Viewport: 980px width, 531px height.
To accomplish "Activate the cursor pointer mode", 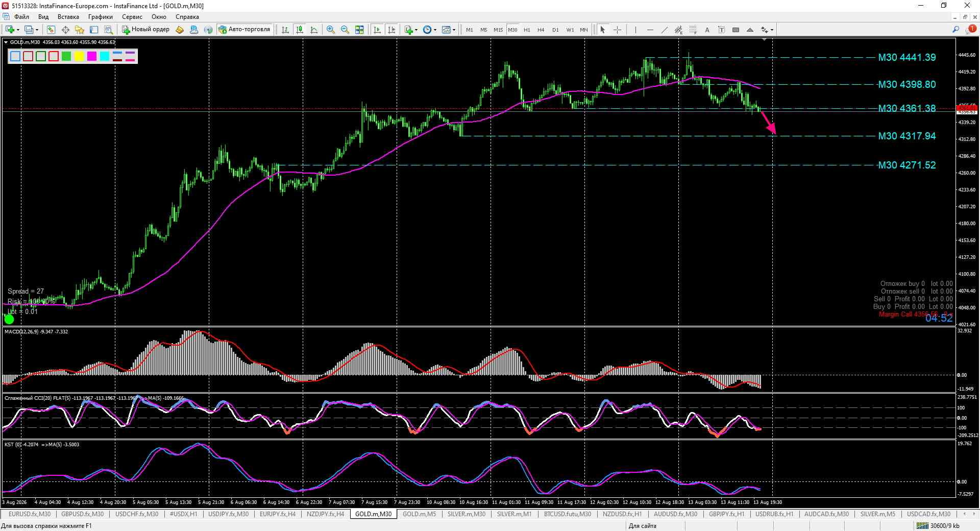I will 603,30.
